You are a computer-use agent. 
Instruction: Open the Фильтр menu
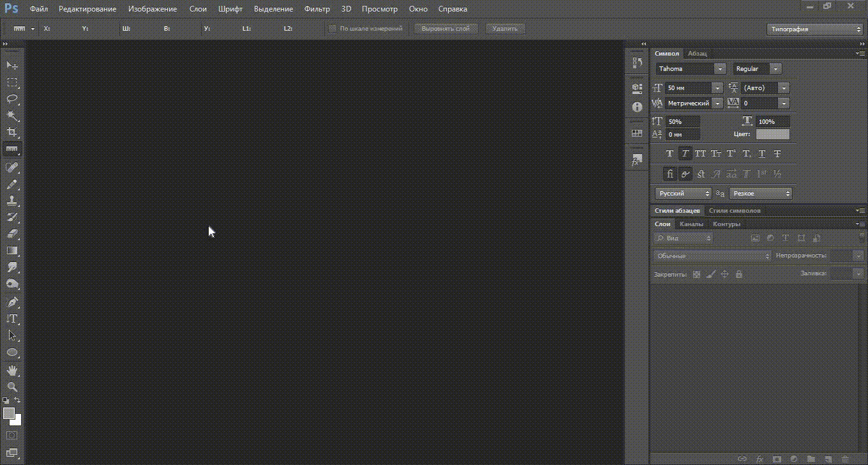click(317, 9)
